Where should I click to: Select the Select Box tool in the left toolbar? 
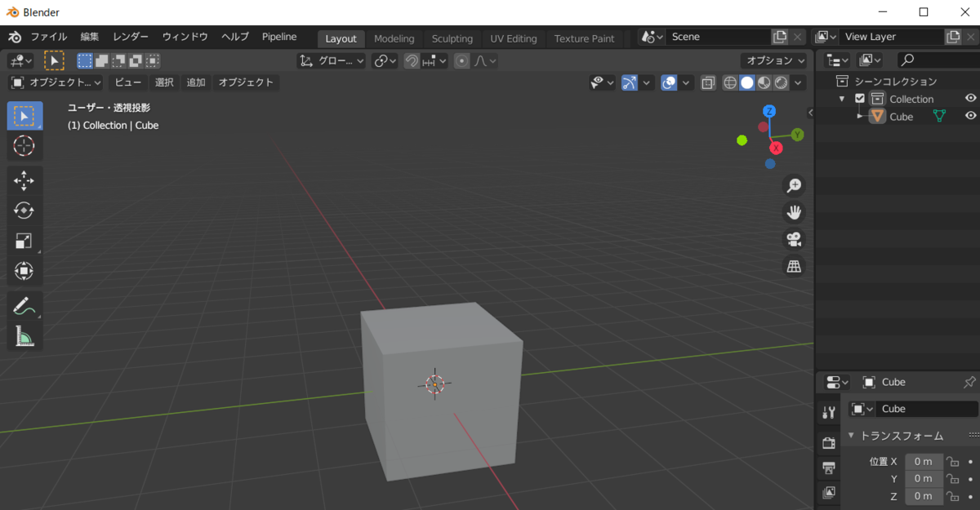pos(24,116)
